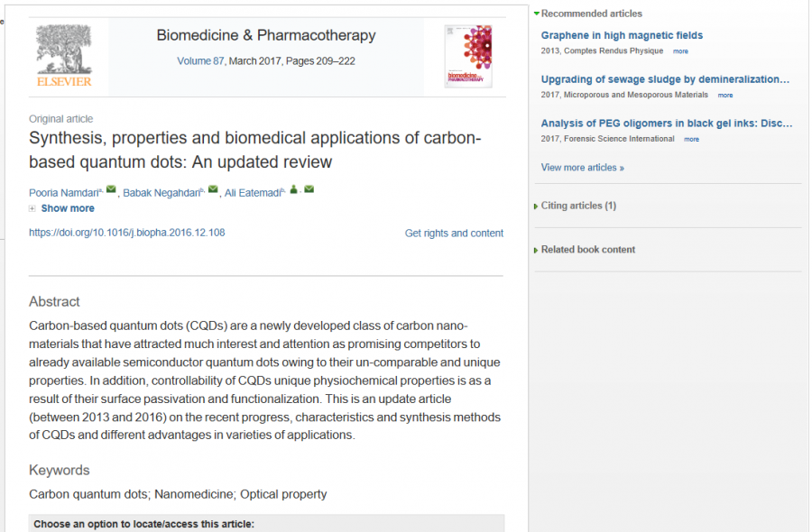Open Graphene in high magnetic fields article
The width and height of the screenshot is (812, 532).
click(622, 36)
